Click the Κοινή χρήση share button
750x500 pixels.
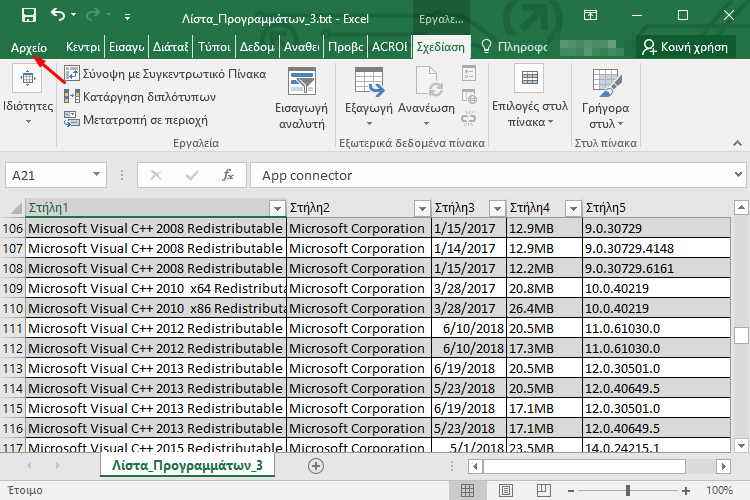[x=685, y=47]
